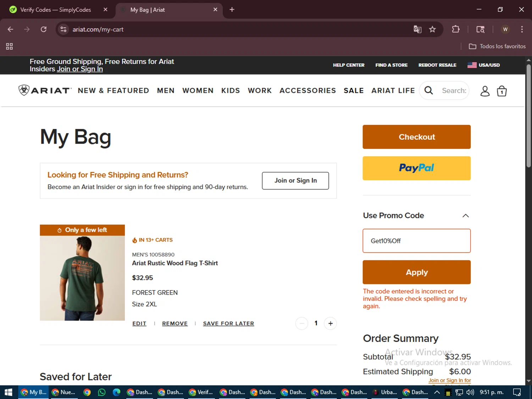Close the Verify Codes — SimplyCodes tab

105,10
